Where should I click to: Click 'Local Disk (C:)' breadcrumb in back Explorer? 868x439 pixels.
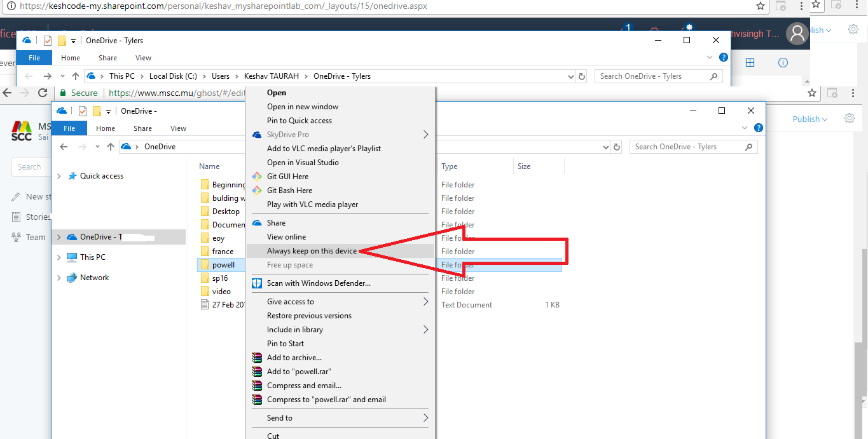pos(173,76)
